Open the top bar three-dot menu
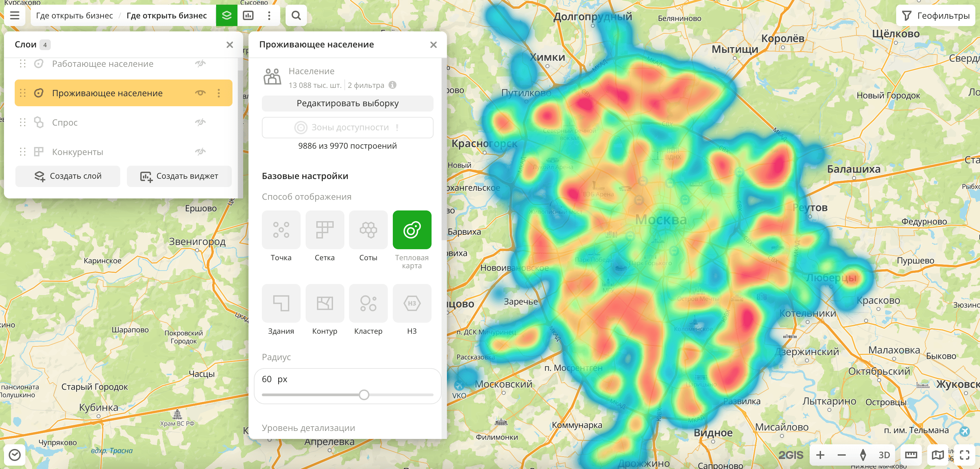 point(269,16)
